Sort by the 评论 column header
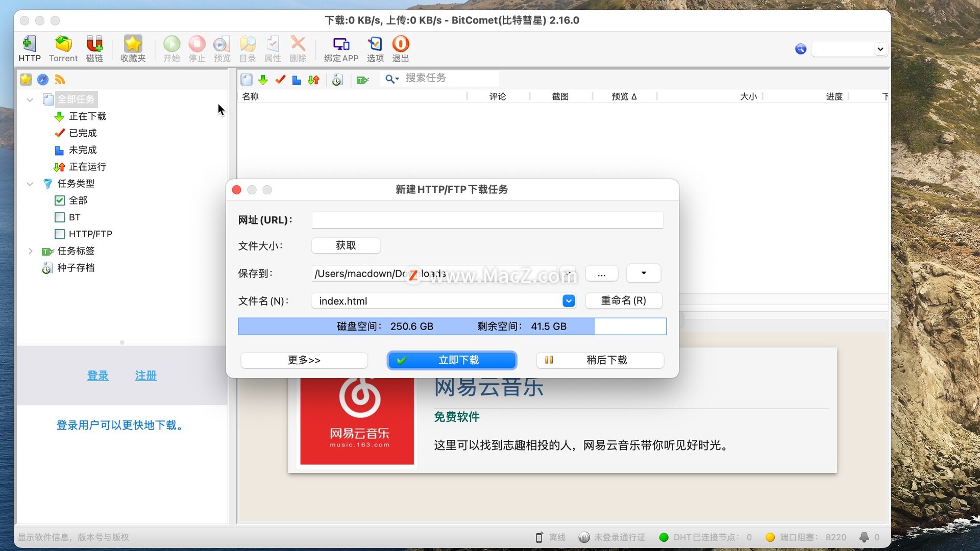 click(498, 96)
